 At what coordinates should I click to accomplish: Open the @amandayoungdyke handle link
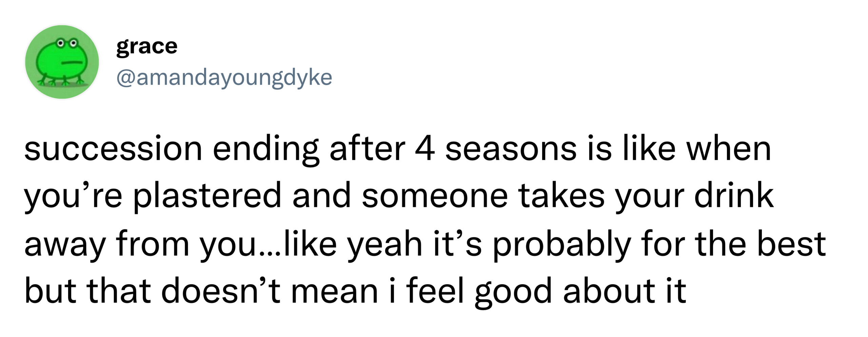coord(224,78)
